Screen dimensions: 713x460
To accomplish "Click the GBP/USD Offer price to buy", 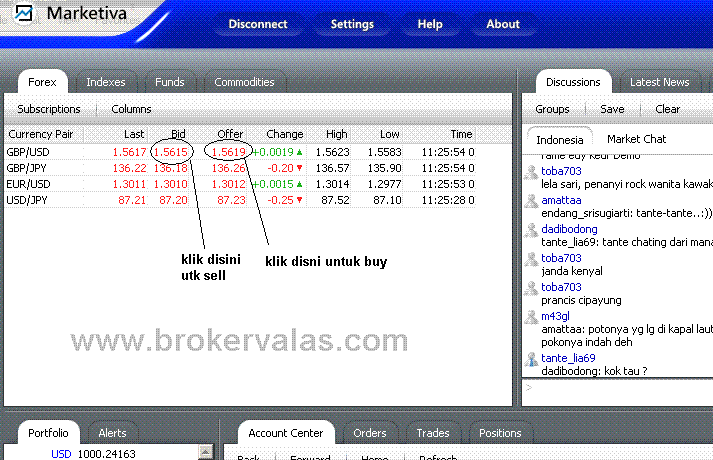I will click(x=227, y=152).
